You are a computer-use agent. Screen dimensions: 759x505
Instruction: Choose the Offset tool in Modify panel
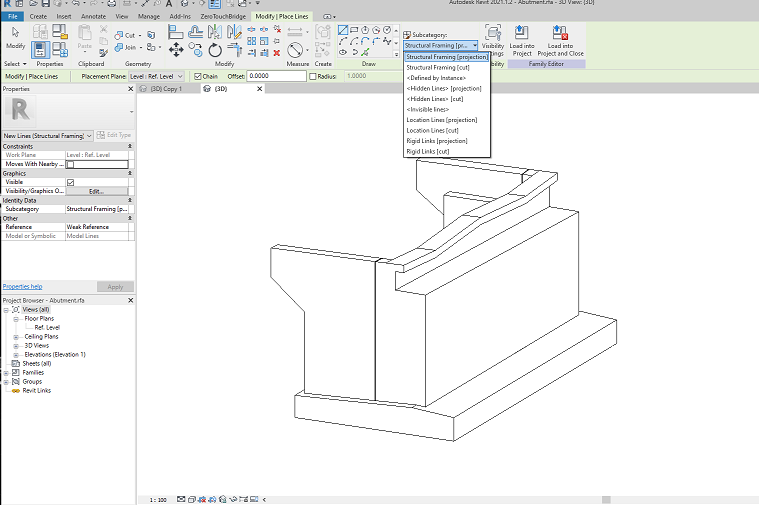(x=195, y=32)
